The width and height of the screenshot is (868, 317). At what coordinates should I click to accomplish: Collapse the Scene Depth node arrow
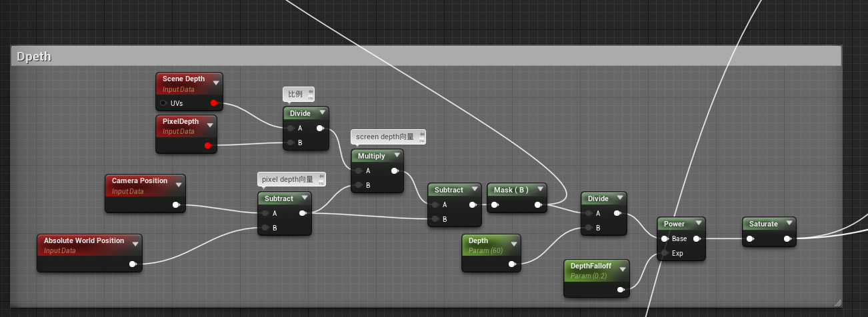coord(216,83)
